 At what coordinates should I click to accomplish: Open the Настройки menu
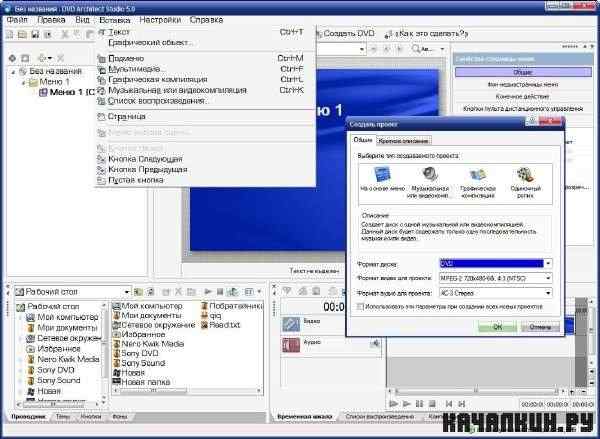click(x=160, y=20)
